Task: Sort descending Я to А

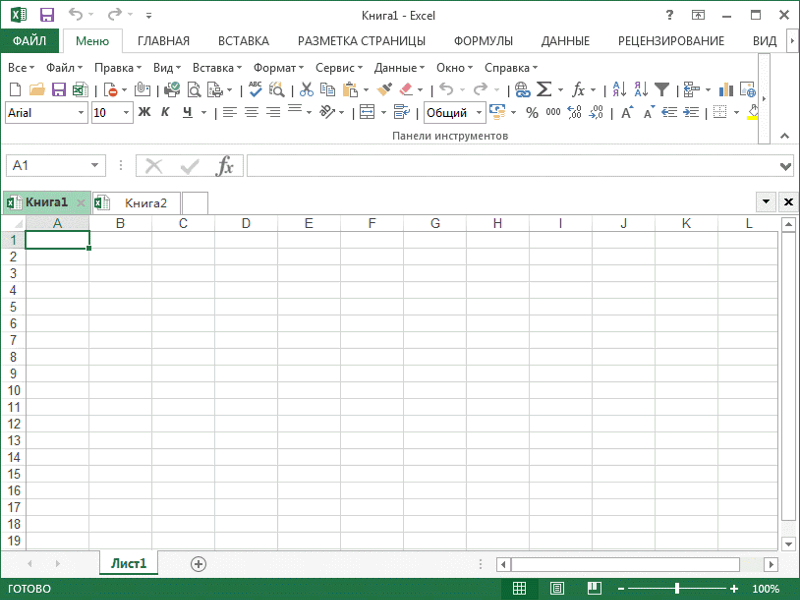Action: pos(641,90)
